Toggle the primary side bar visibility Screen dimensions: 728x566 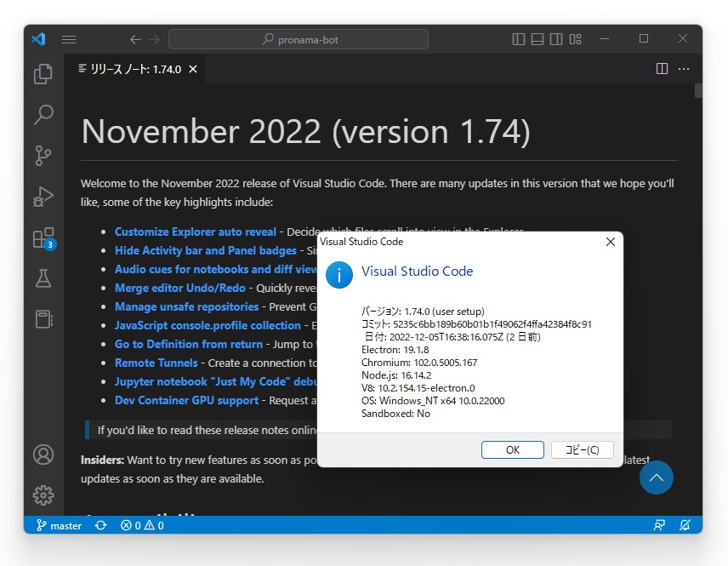click(x=519, y=38)
